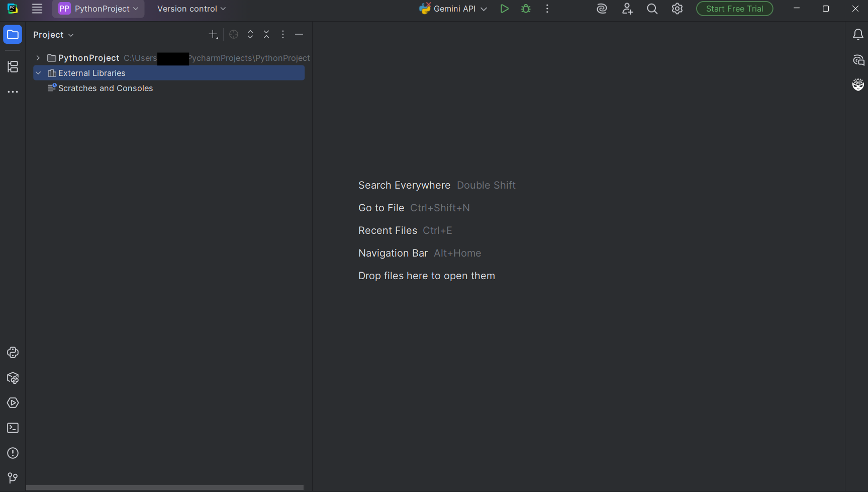Open the AI Chat tool window icon
The height and width of the screenshot is (492, 868).
(858, 60)
